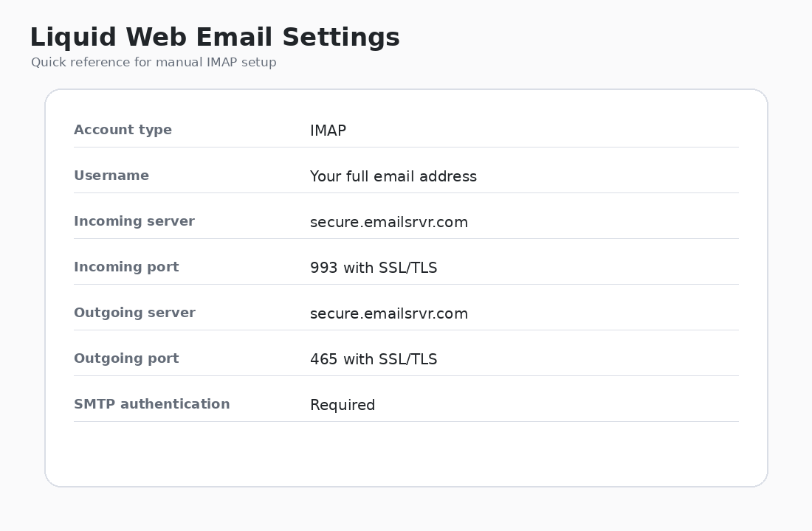Select Your full email address text
812x531 pixels.
393,176
